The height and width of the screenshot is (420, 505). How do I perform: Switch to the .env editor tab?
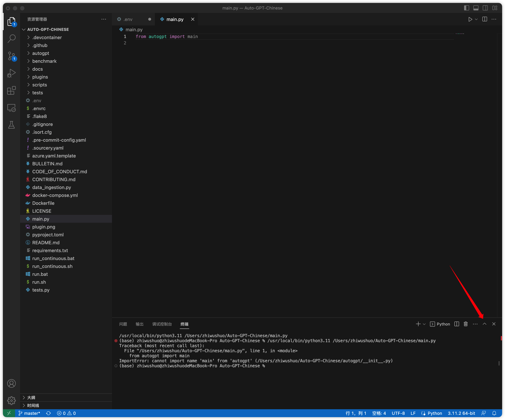128,19
